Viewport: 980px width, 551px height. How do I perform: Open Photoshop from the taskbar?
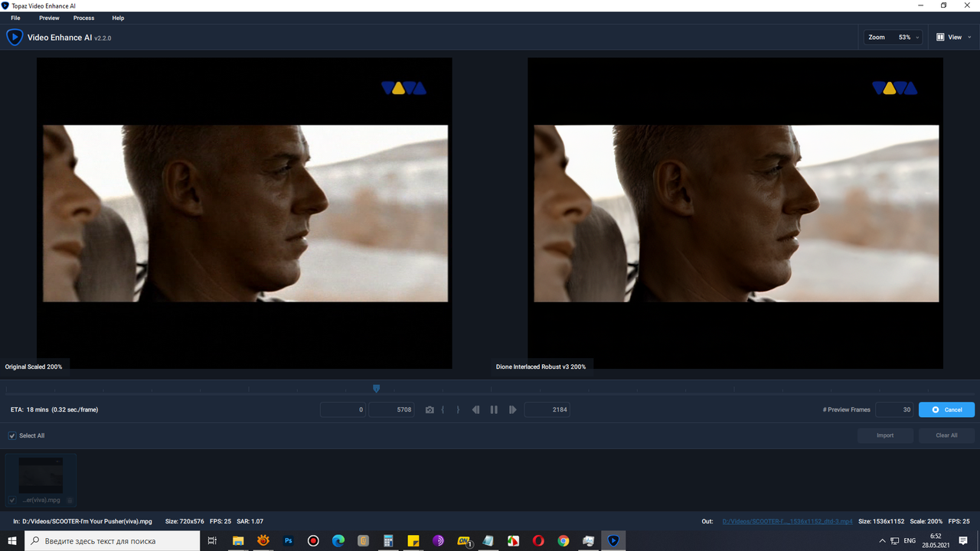click(289, 541)
